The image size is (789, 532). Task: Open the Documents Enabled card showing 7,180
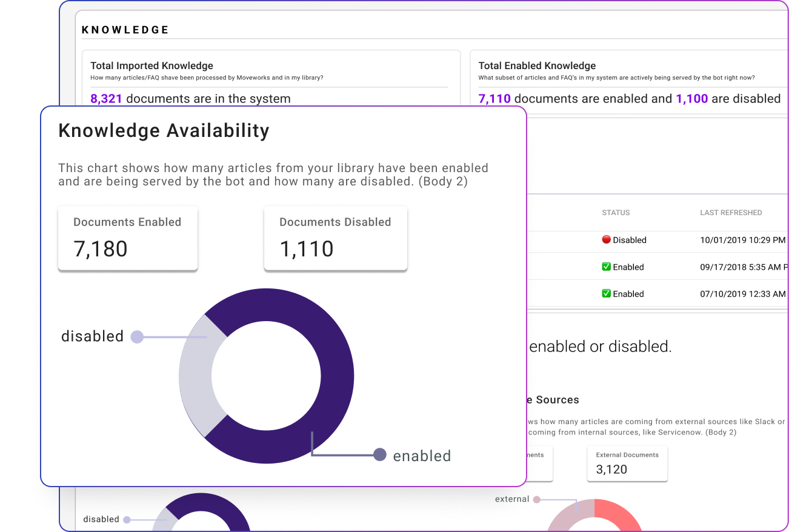point(127,238)
